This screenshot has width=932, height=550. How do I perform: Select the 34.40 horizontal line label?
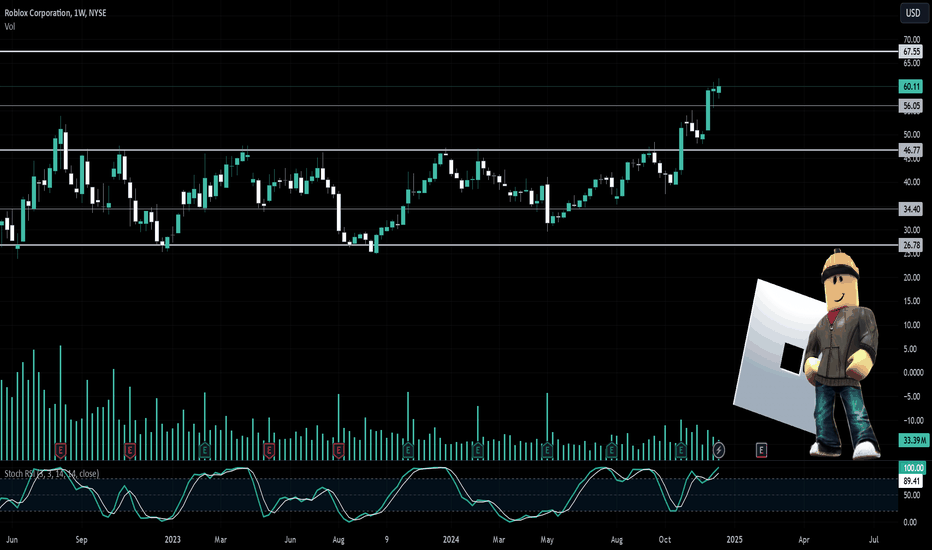coord(911,209)
